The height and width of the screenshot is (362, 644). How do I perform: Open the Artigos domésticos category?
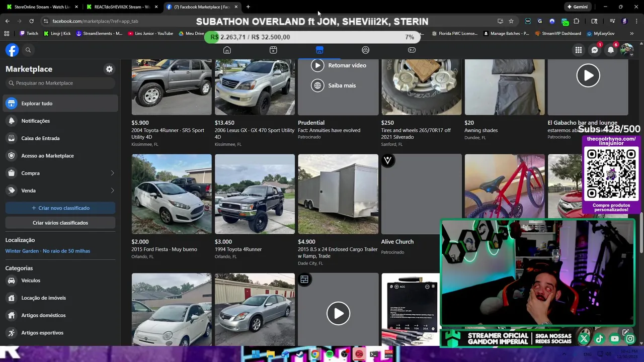(60, 315)
